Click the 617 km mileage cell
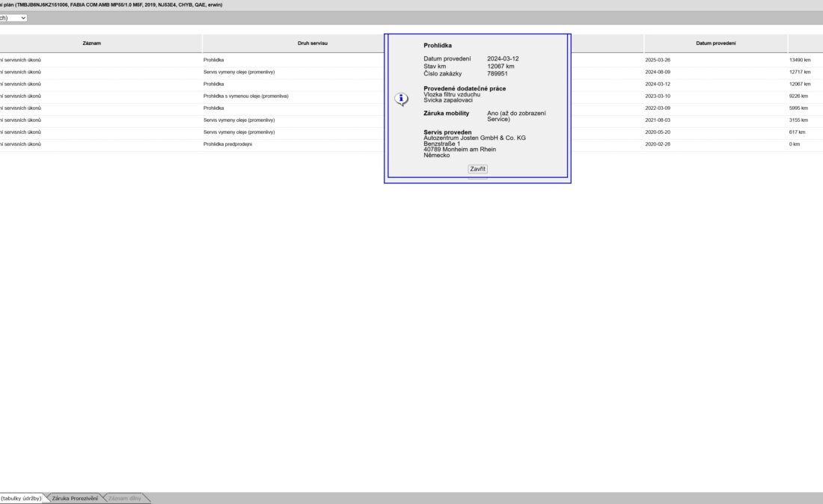The image size is (823, 504). tap(797, 132)
